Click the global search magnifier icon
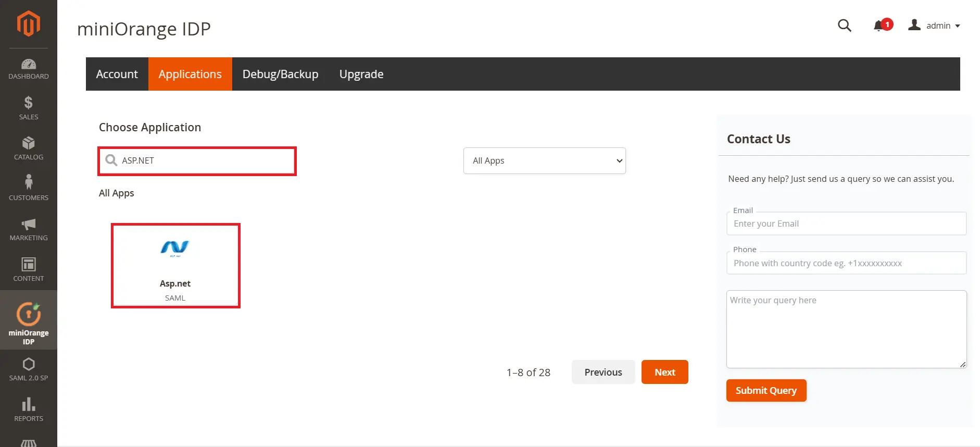Screen dimensions: 980x447 845,25
